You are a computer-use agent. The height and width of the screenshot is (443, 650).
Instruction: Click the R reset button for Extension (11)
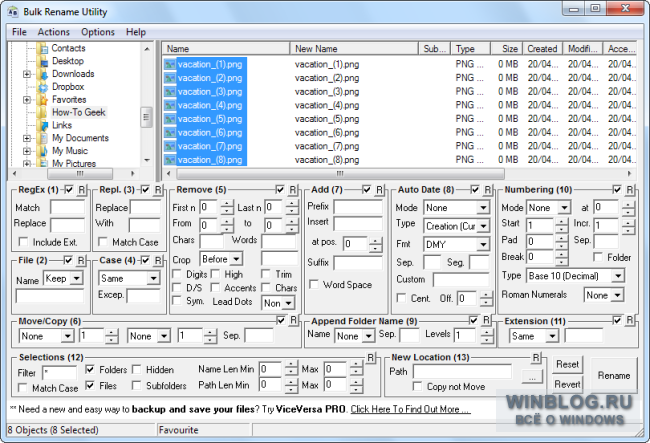pyautogui.click(x=630, y=320)
